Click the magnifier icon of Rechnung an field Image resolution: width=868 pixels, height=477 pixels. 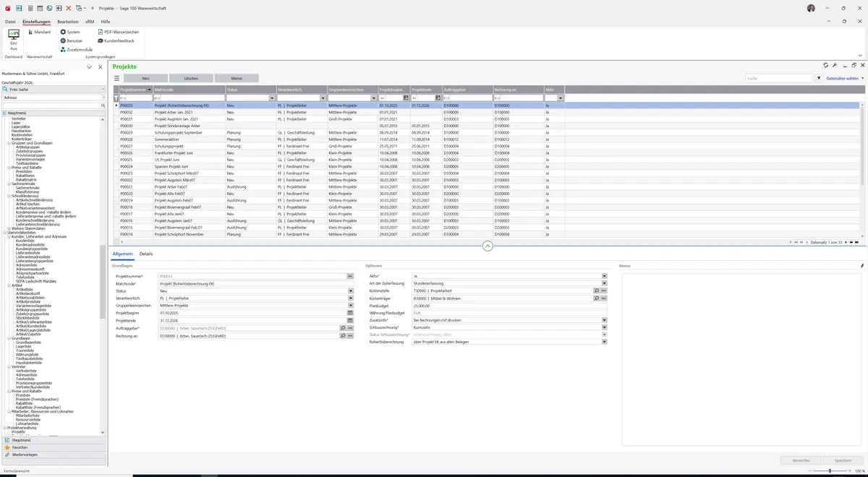point(343,335)
